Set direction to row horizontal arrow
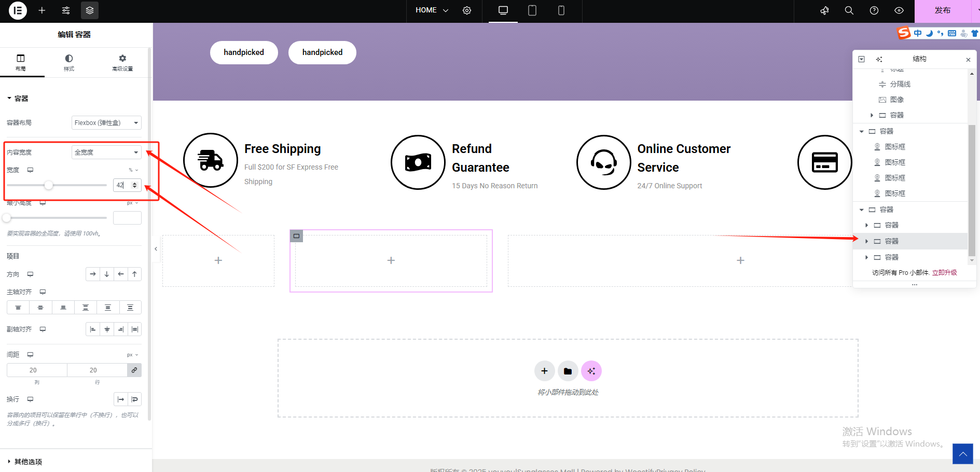The width and height of the screenshot is (980, 472). [x=93, y=274]
